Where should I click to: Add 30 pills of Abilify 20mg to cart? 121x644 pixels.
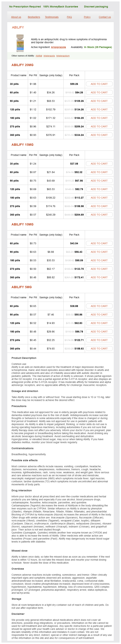(x=99, y=84)
